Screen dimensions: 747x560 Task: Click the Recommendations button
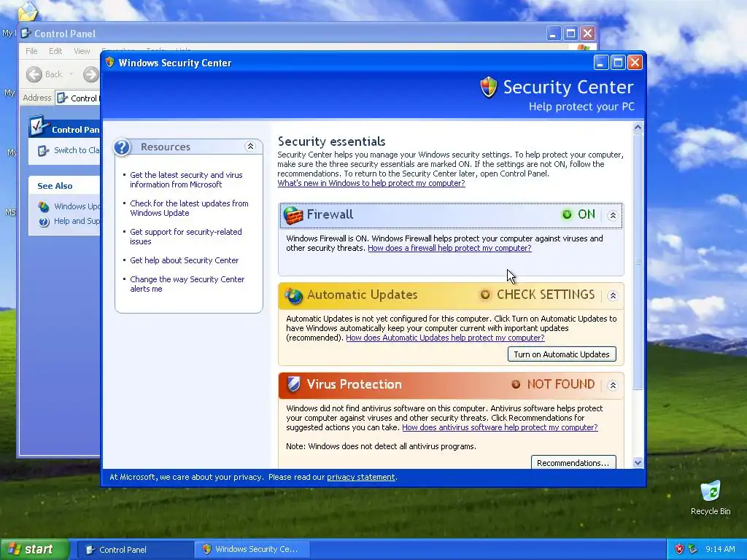[573, 462]
